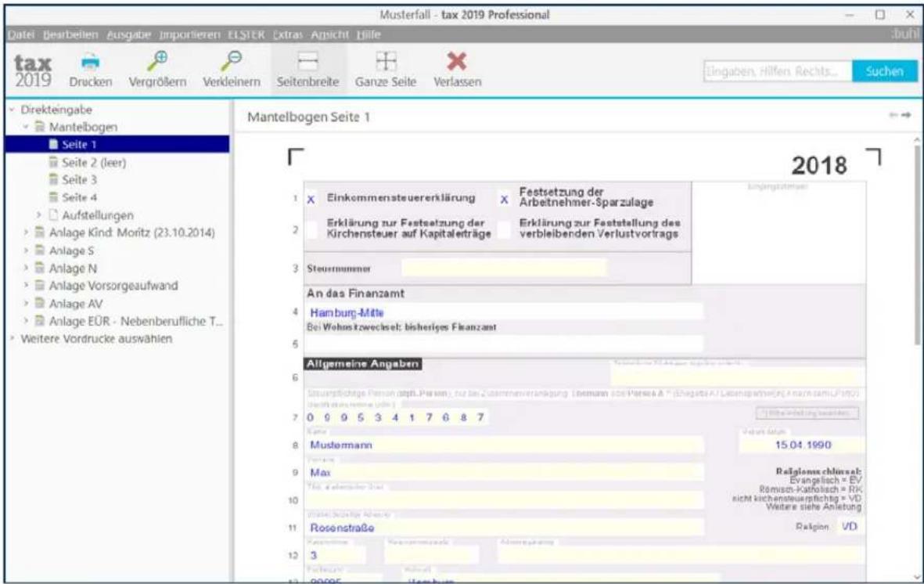Click the Vergrößern magnifier icon
The image size is (924, 584).
(x=157, y=60)
